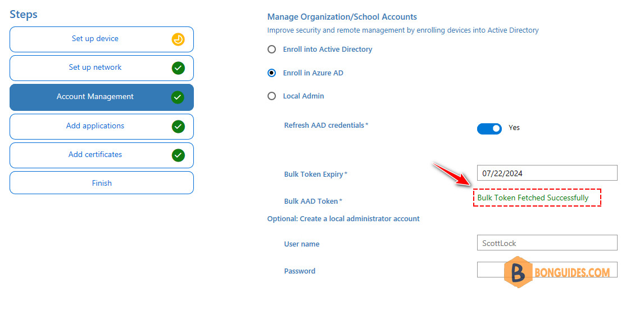Open the Finish step
Image resolution: width=644 pixels, height=309 pixels.
pyautogui.click(x=102, y=183)
